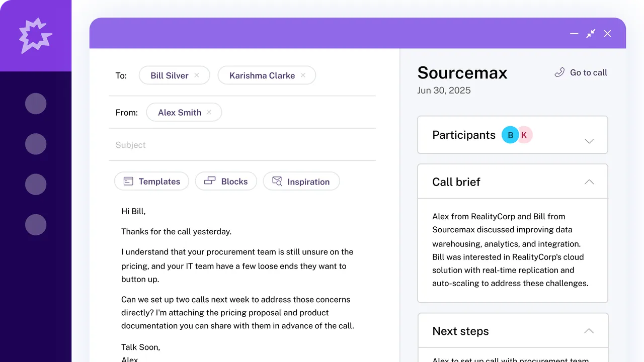Open the Inspiration panel

pos(301,182)
